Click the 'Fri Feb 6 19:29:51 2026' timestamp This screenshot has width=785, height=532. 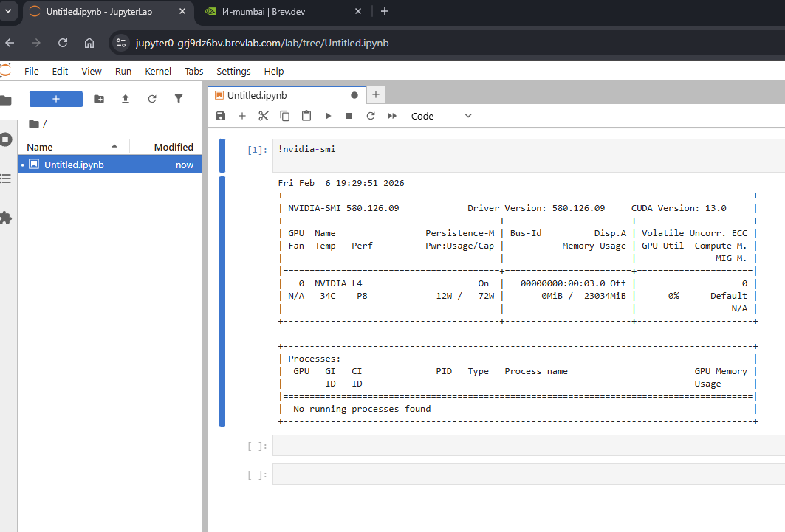click(341, 183)
